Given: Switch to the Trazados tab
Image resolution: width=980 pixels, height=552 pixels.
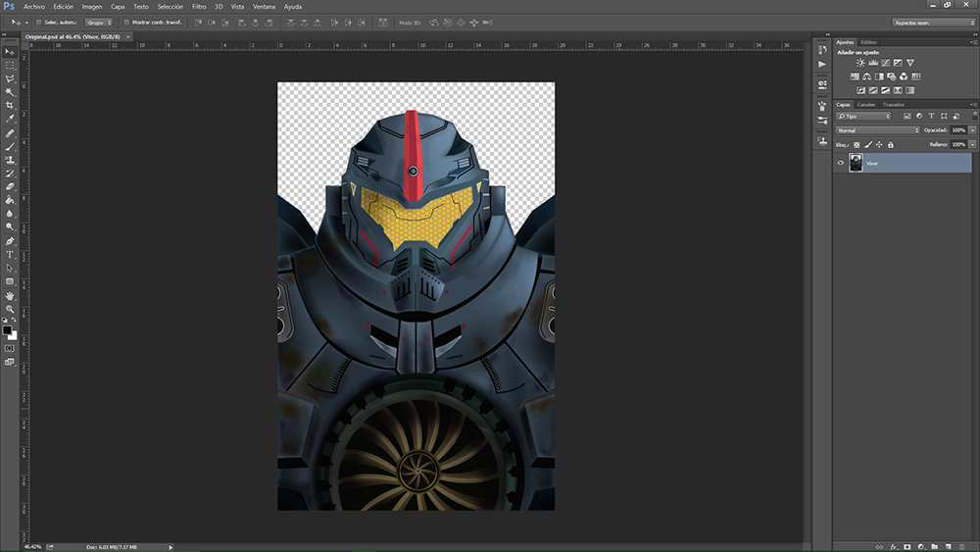Looking at the screenshot, I should [x=893, y=104].
